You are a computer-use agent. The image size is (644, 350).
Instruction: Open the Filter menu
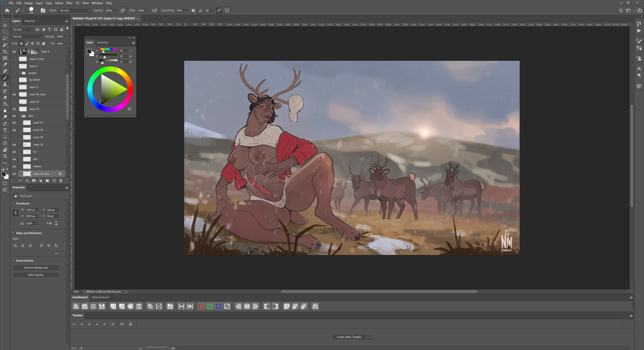[69, 3]
